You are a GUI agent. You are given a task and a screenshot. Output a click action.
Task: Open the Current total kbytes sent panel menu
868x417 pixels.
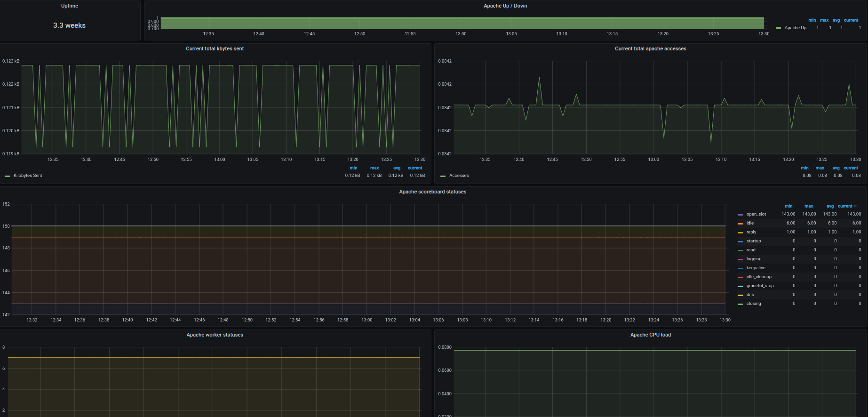[215, 48]
